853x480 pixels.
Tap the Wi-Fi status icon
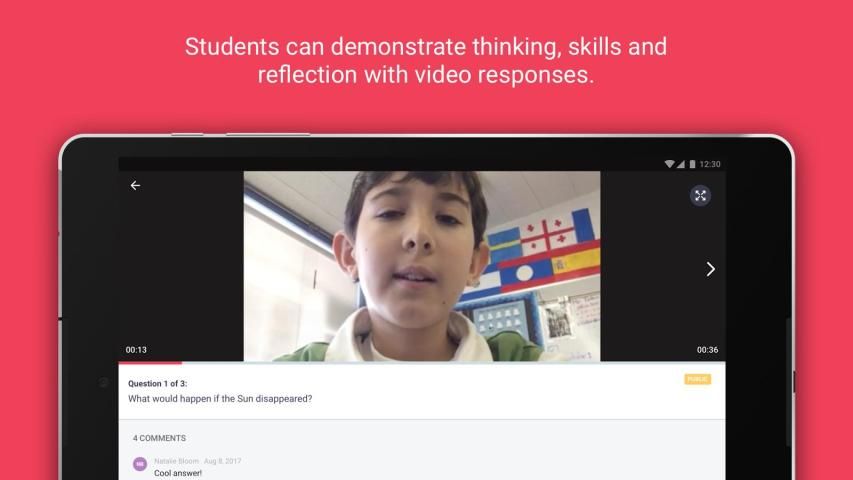669,164
